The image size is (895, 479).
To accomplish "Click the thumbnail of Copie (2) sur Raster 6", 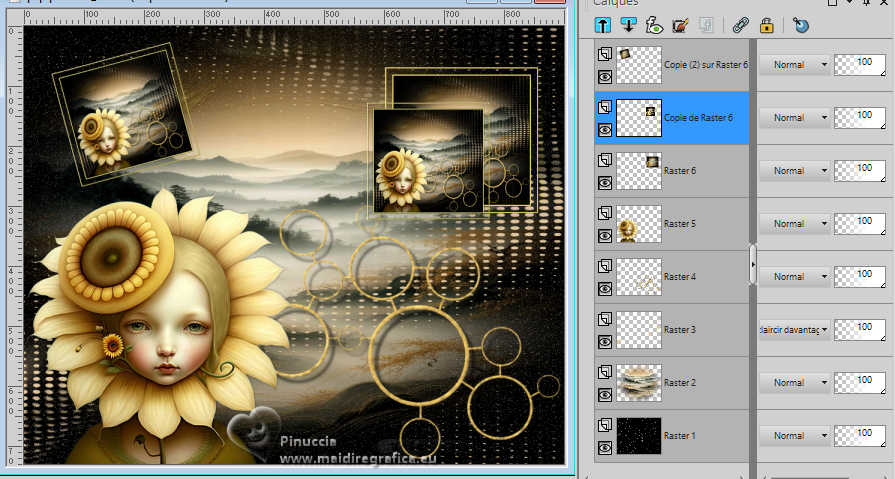I will [x=639, y=65].
